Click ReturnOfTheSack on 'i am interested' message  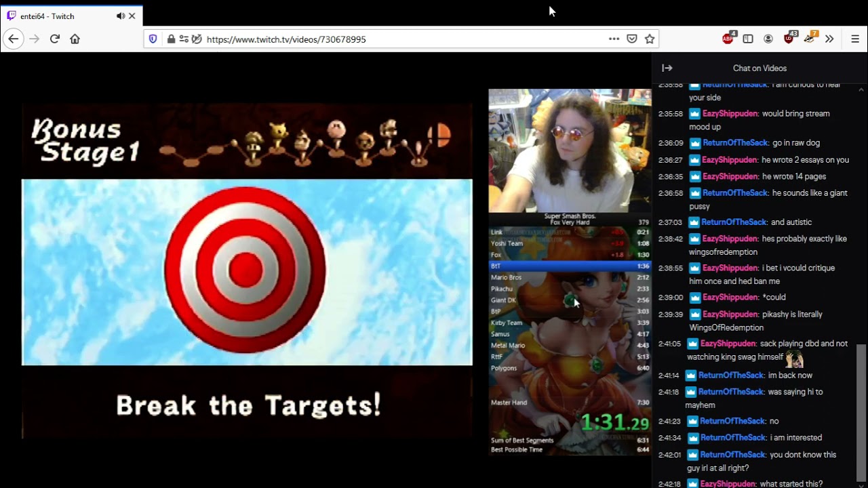733,438
